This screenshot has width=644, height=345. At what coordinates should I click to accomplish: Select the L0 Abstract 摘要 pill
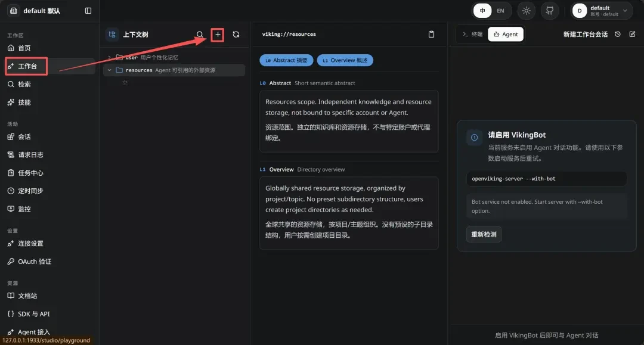(x=286, y=60)
